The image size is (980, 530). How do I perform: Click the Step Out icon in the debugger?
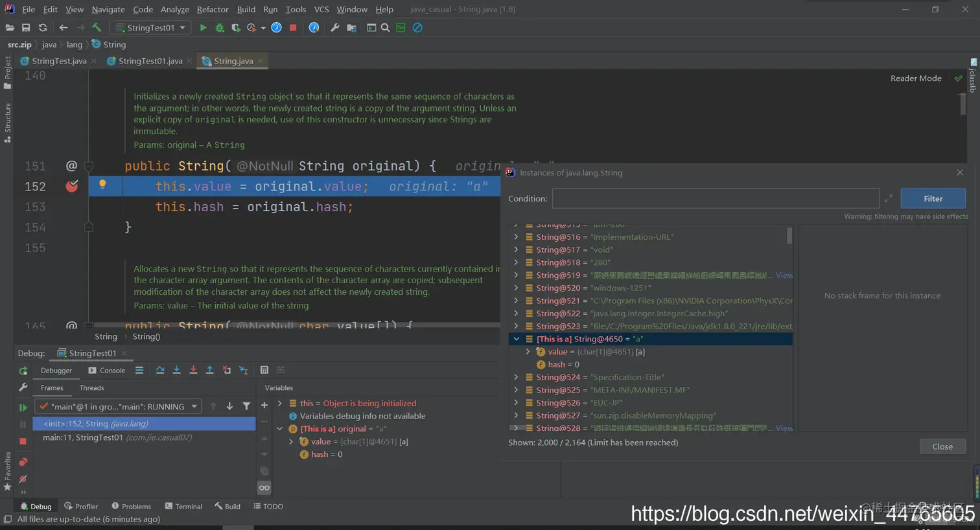209,370
